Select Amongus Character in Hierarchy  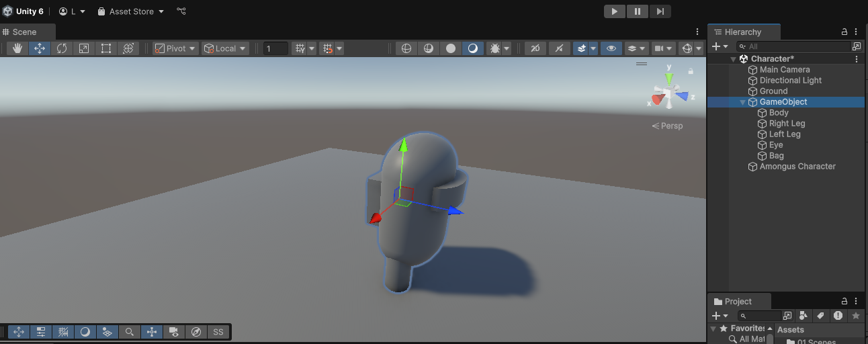tap(797, 167)
